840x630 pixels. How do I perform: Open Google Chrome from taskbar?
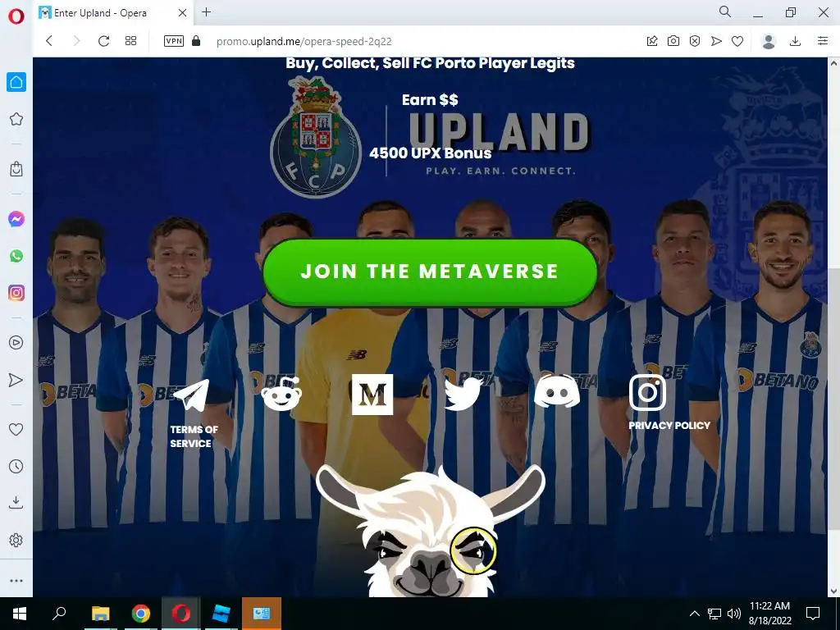point(141,614)
